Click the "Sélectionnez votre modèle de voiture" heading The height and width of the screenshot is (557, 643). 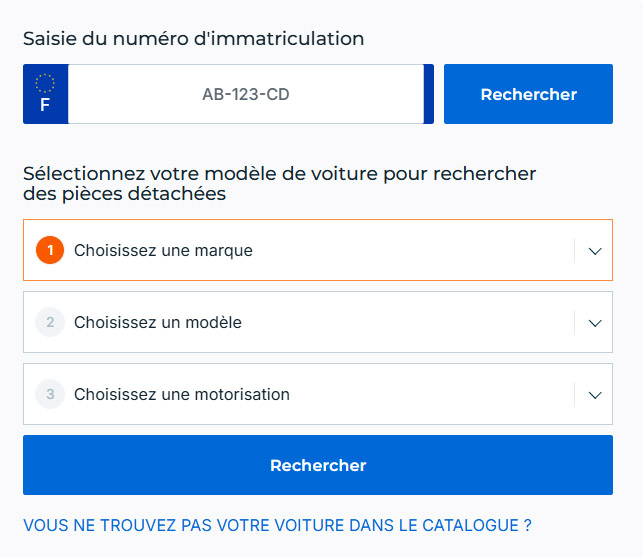click(280, 183)
